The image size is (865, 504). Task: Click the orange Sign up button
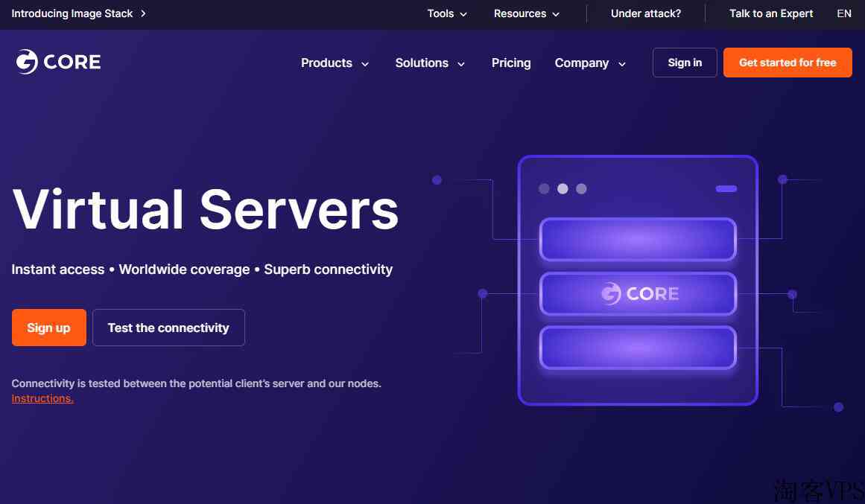point(48,328)
